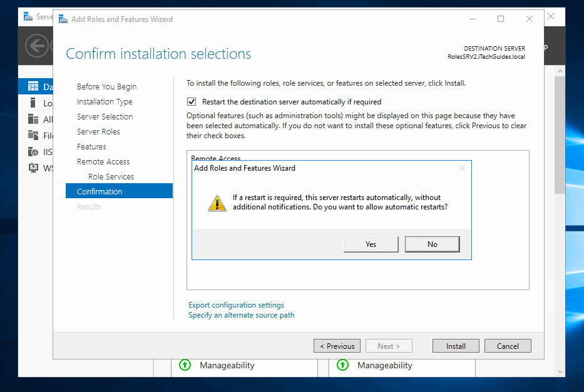
Task: Open the WSUS sidebar icon
Action: pos(33,168)
